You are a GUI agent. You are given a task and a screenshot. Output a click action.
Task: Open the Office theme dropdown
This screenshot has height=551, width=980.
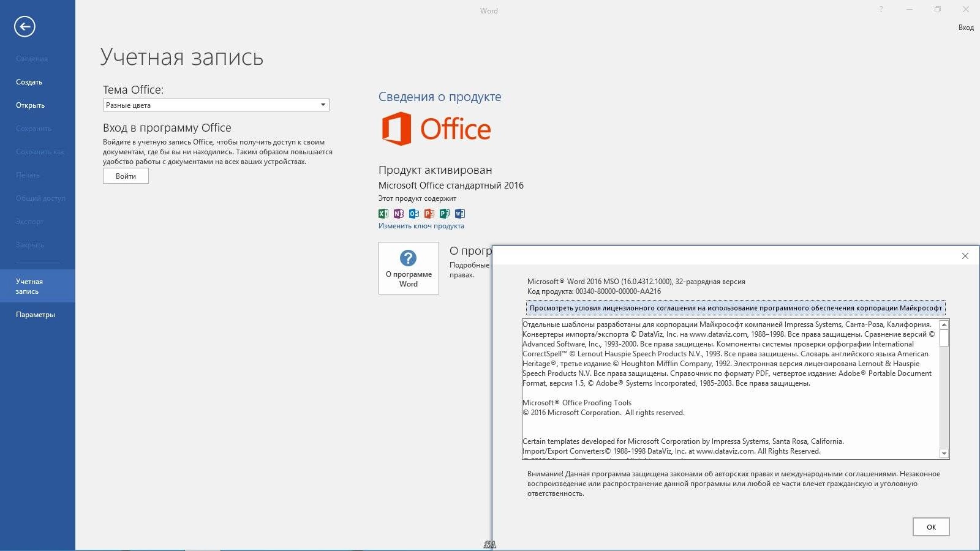point(216,105)
